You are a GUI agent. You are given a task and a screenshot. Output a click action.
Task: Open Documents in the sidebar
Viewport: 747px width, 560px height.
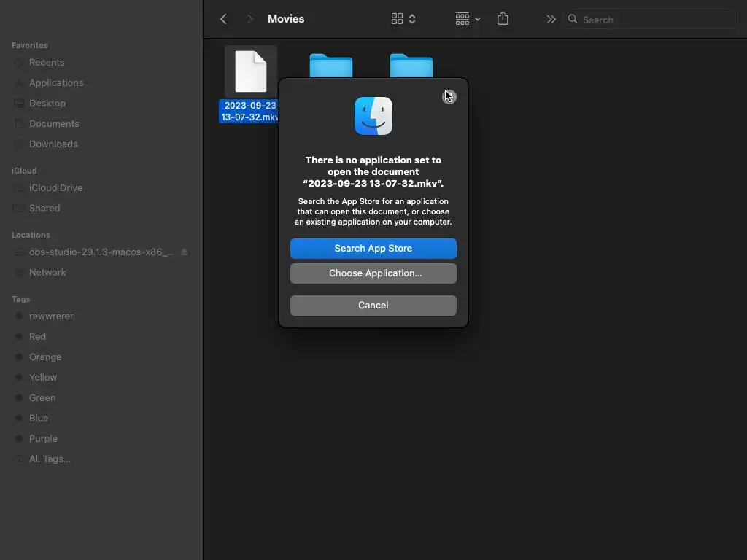pos(54,124)
